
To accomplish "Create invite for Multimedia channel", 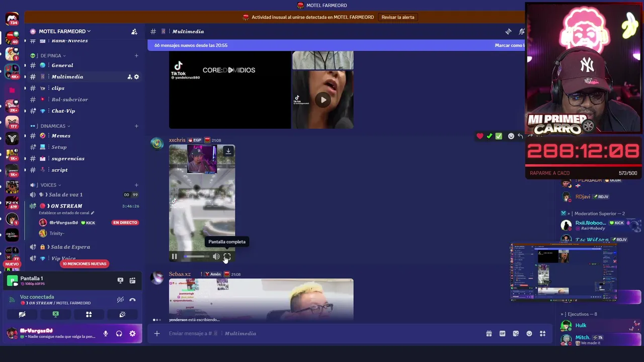I will point(129,77).
